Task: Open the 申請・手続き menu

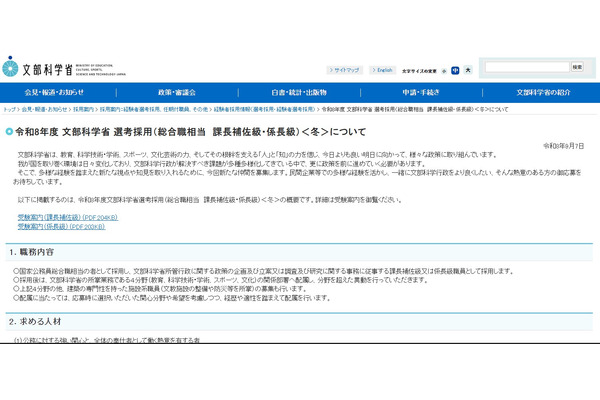Action: click(421, 92)
